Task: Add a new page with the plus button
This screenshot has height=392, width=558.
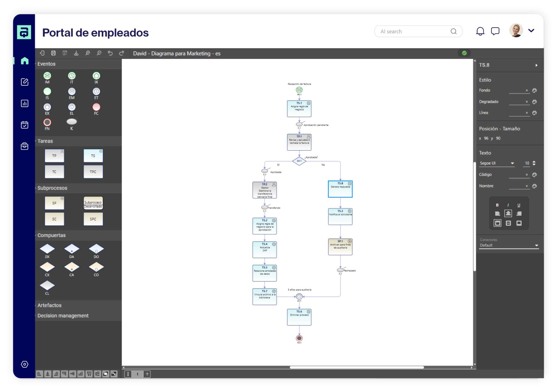Action: (x=147, y=374)
